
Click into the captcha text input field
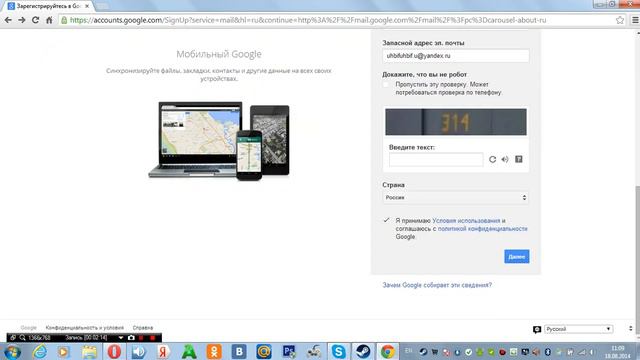(x=436, y=160)
